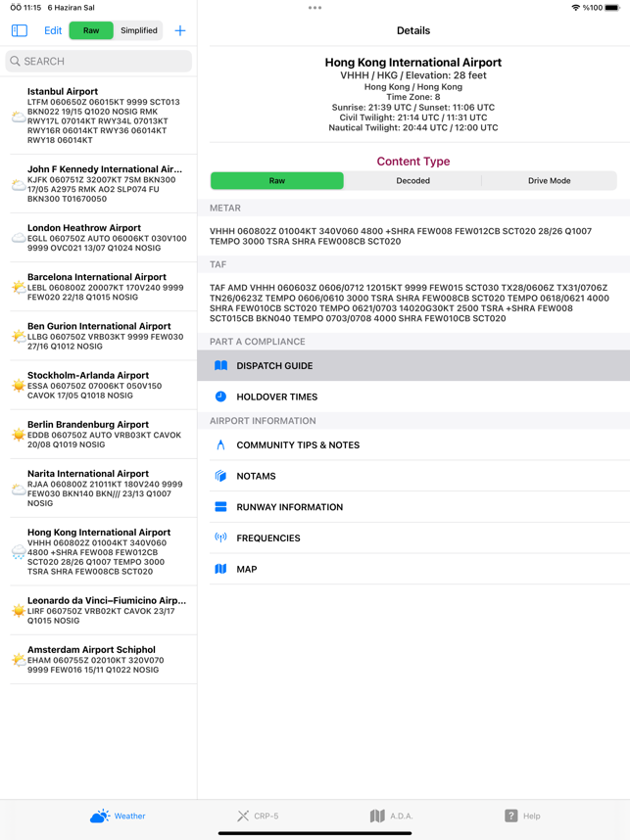Select Decoded content type
The image size is (630, 840).
pyautogui.click(x=412, y=180)
